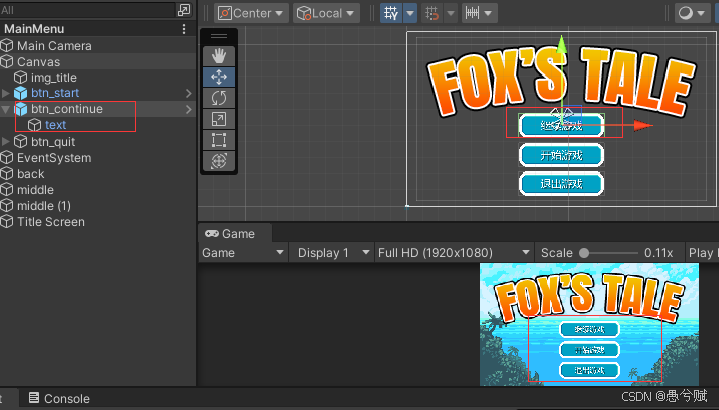
Task: Select the Hand view tool
Action: 219,56
